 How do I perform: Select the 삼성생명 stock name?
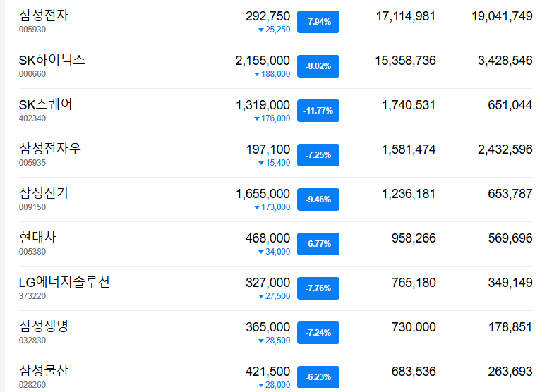pos(44,326)
